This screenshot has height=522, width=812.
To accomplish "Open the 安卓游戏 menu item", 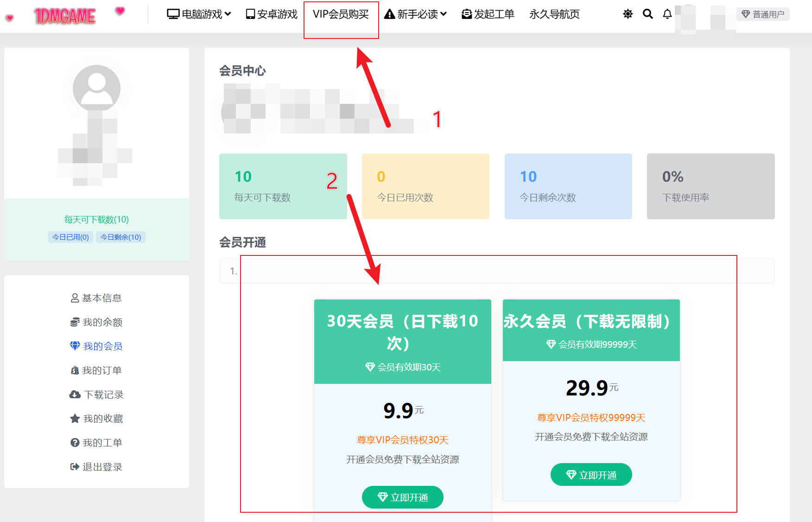I will tap(272, 14).
